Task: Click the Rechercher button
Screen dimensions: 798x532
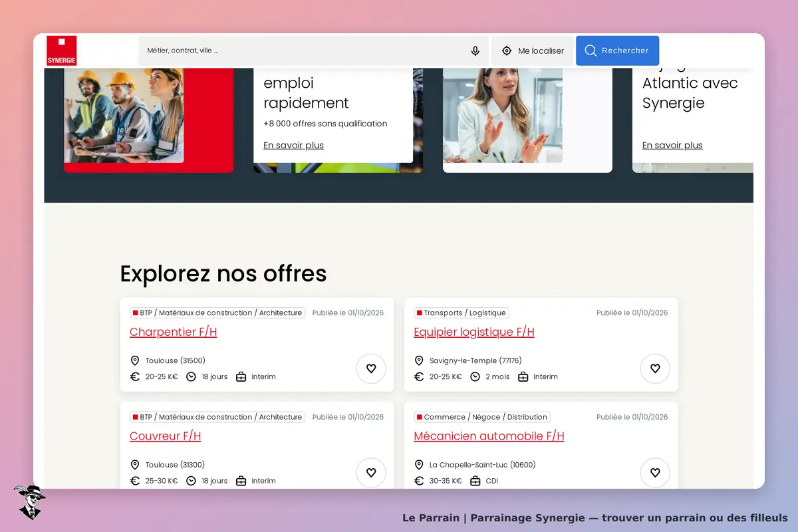Action: [617, 51]
